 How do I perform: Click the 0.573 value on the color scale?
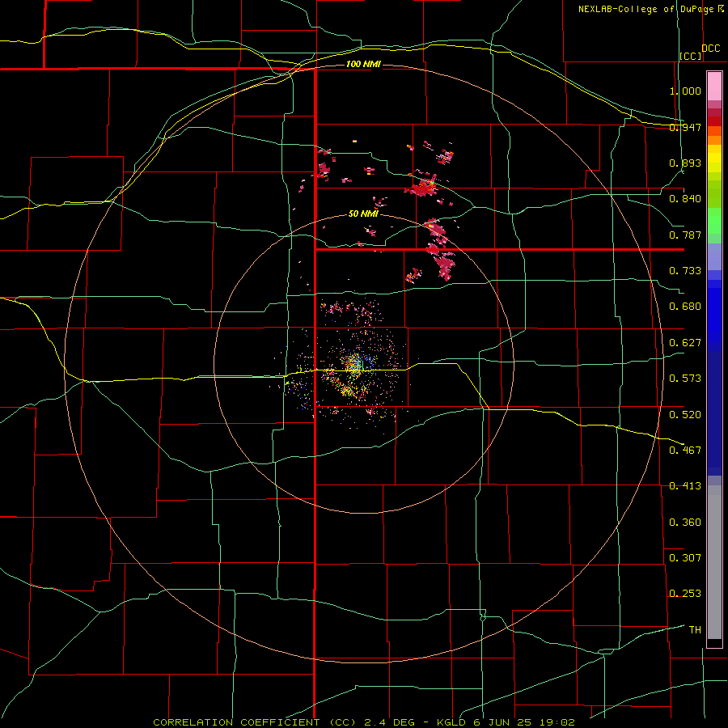click(685, 379)
